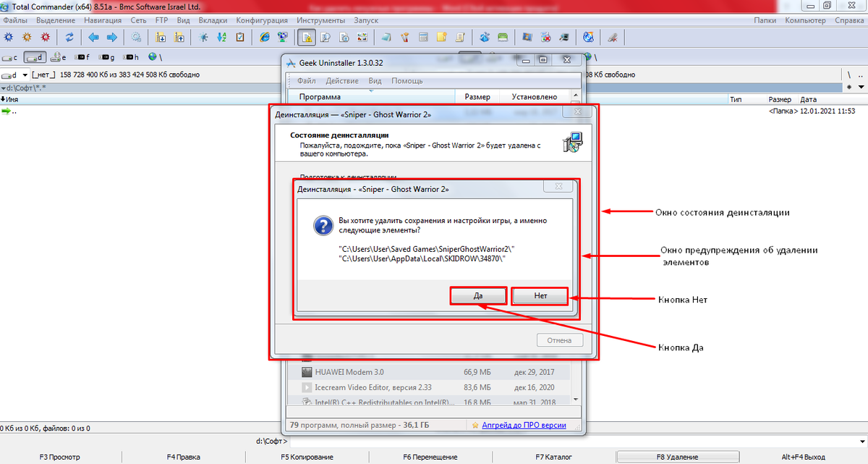
Task: Open the Инструменты menu
Action: coord(320,20)
